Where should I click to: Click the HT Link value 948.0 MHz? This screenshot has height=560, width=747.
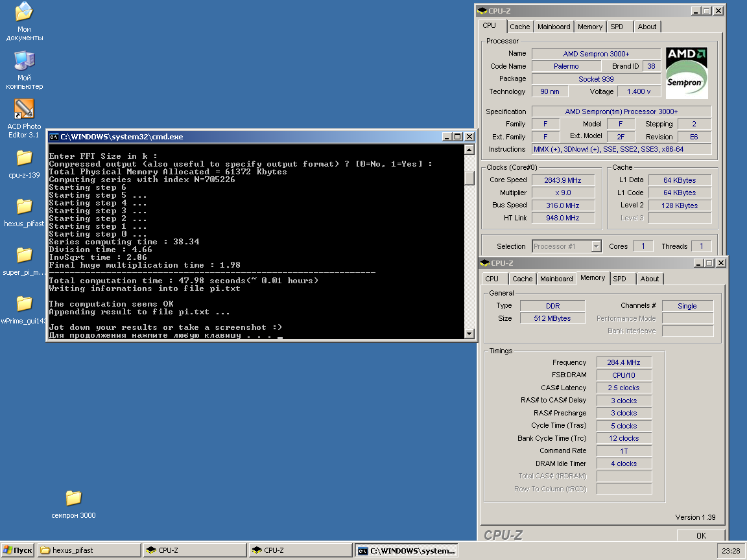563,218
